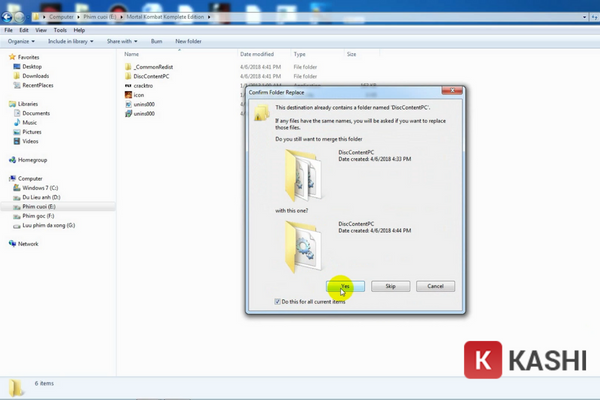
Task: Select the Music library icon
Action: pyautogui.click(x=19, y=123)
